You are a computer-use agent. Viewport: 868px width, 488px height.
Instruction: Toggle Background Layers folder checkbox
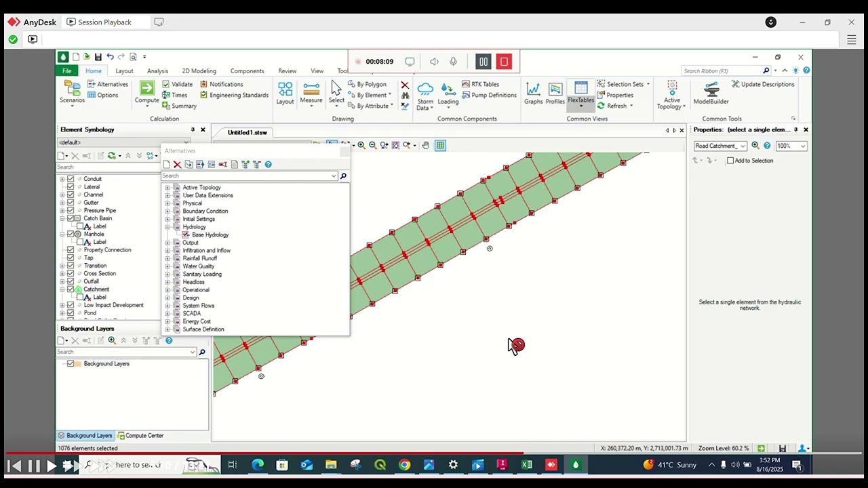click(x=71, y=364)
